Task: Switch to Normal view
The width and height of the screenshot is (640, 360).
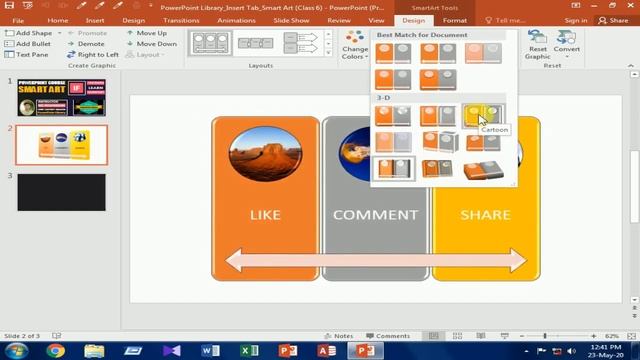Action: click(x=433, y=336)
